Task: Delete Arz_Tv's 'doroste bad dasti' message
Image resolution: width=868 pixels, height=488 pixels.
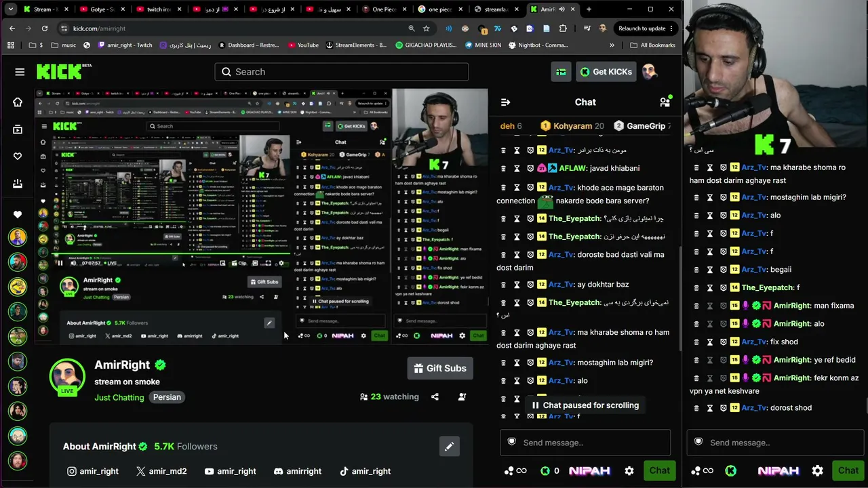Action: pos(503,255)
